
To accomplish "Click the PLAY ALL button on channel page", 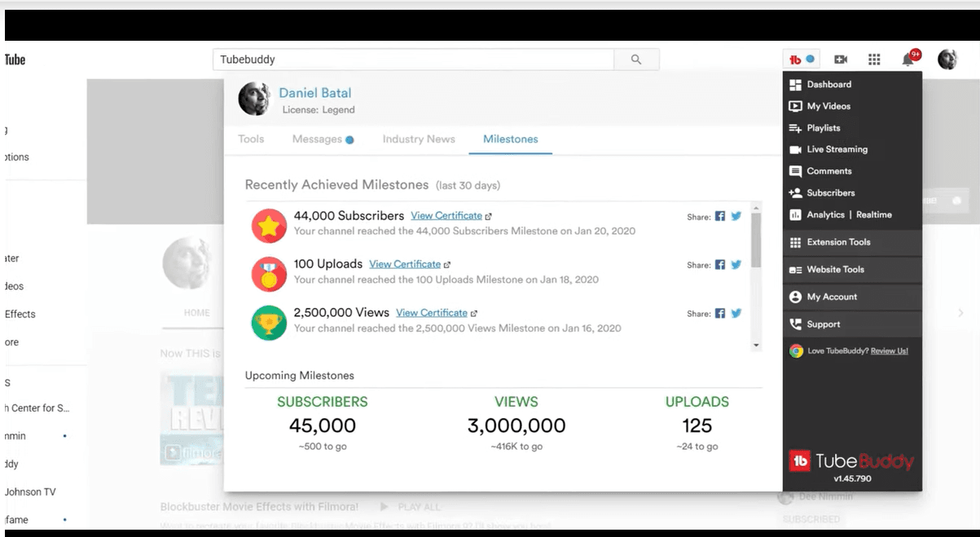I will click(x=411, y=507).
